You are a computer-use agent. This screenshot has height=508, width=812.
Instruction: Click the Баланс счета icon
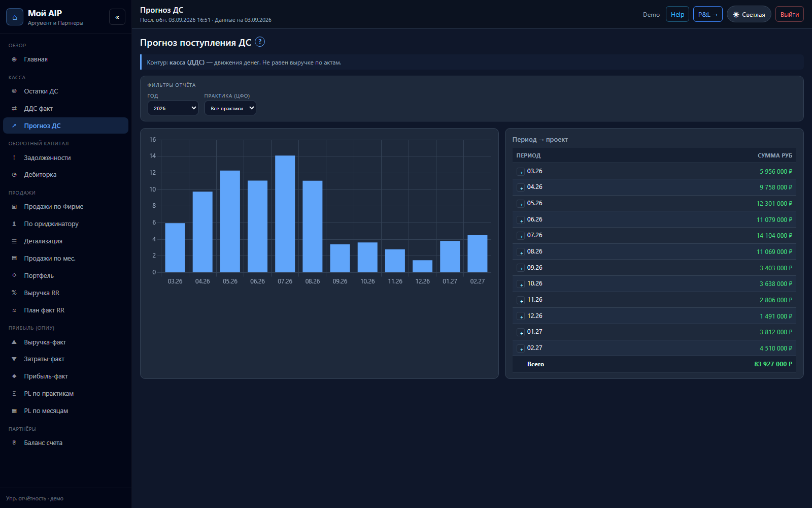(x=14, y=443)
